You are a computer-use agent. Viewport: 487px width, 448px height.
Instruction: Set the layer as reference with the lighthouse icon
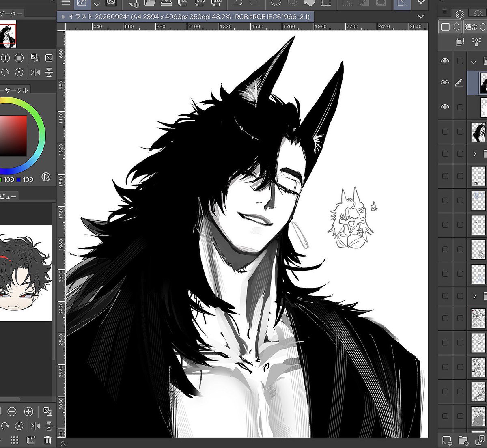476,42
